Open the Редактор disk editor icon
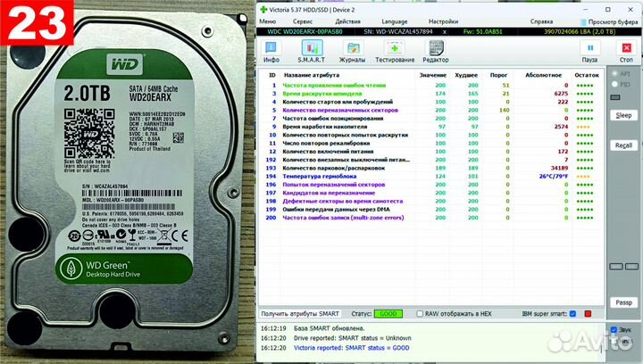This screenshot has height=364, width=643. pyautogui.click(x=436, y=52)
